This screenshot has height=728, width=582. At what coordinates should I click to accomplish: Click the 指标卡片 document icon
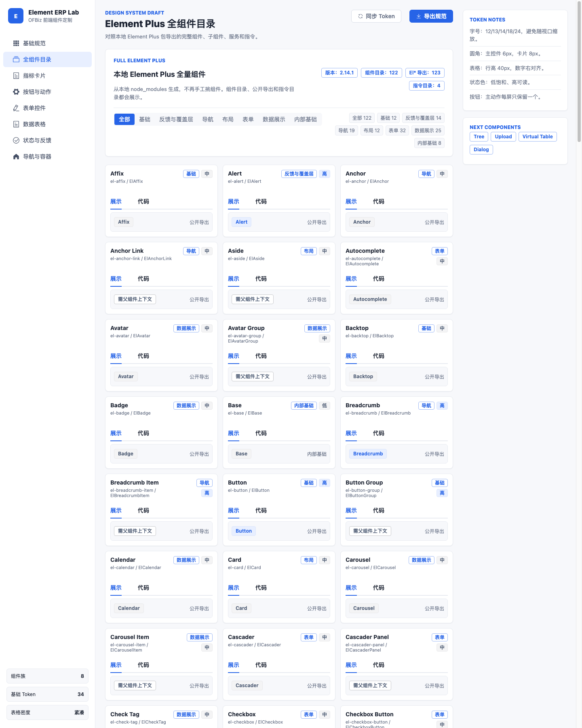pos(16,76)
